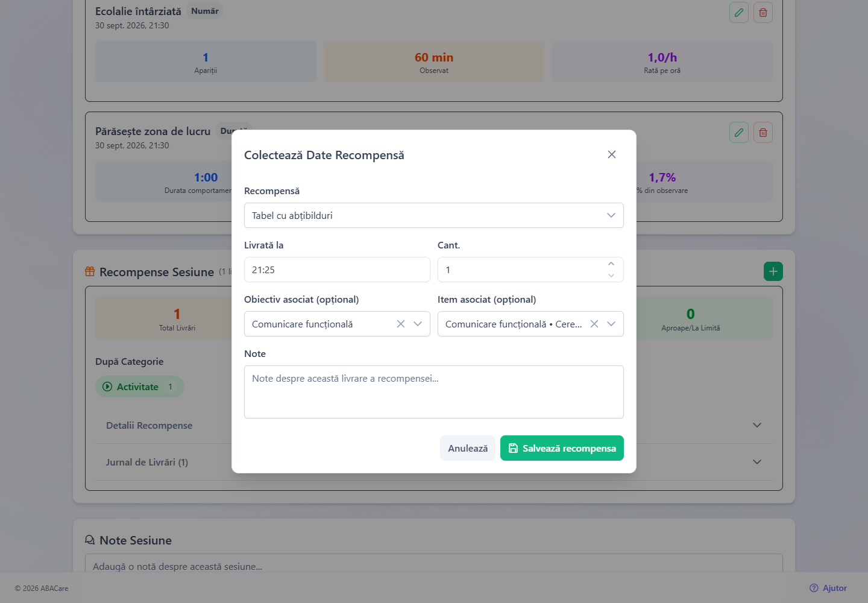The height and width of the screenshot is (603, 868).
Task: Clear the Obiectiv asociat selection
Action: point(401,324)
